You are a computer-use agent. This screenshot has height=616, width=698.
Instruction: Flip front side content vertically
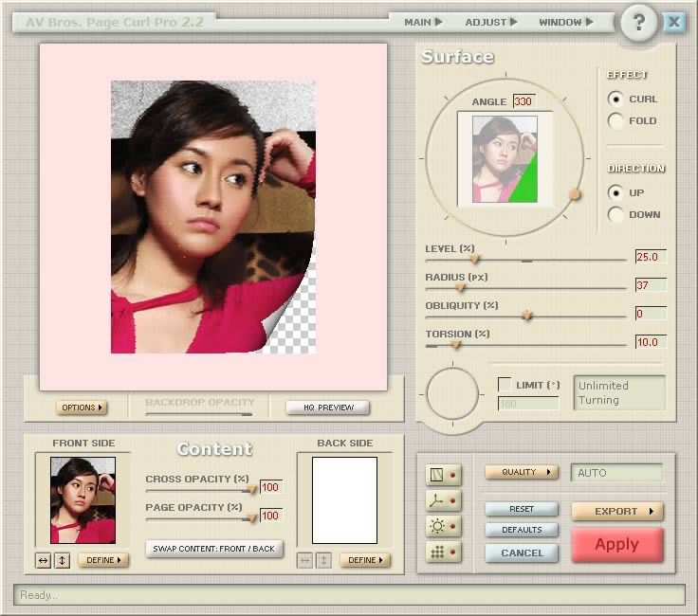[x=62, y=560]
